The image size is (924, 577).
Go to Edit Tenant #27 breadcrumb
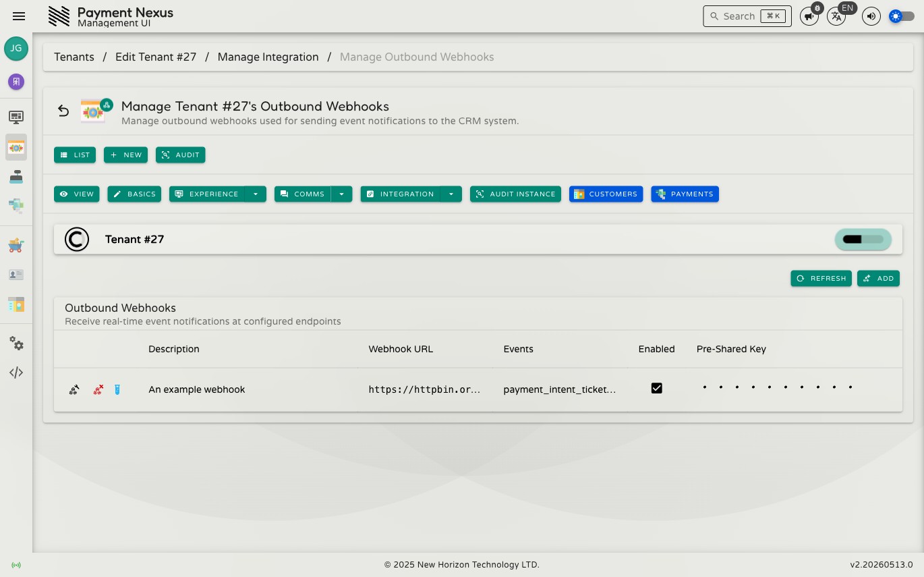click(156, 57)
